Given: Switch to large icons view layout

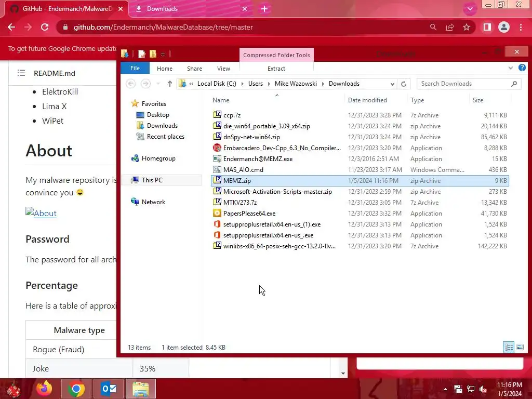Looking at the screenshot, I should [x=520, y=347].
